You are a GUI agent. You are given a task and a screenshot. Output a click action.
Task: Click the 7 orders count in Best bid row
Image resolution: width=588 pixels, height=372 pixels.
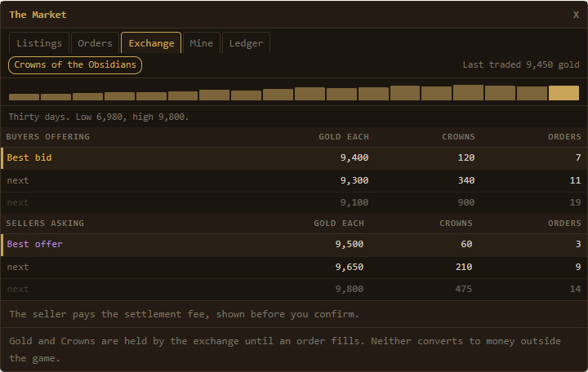point(578,157)
